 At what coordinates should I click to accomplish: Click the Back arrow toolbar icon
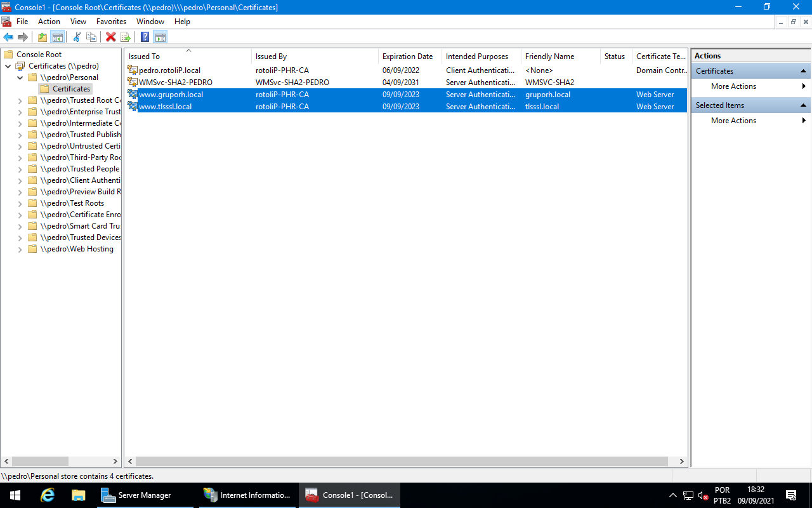coord(8,37)
